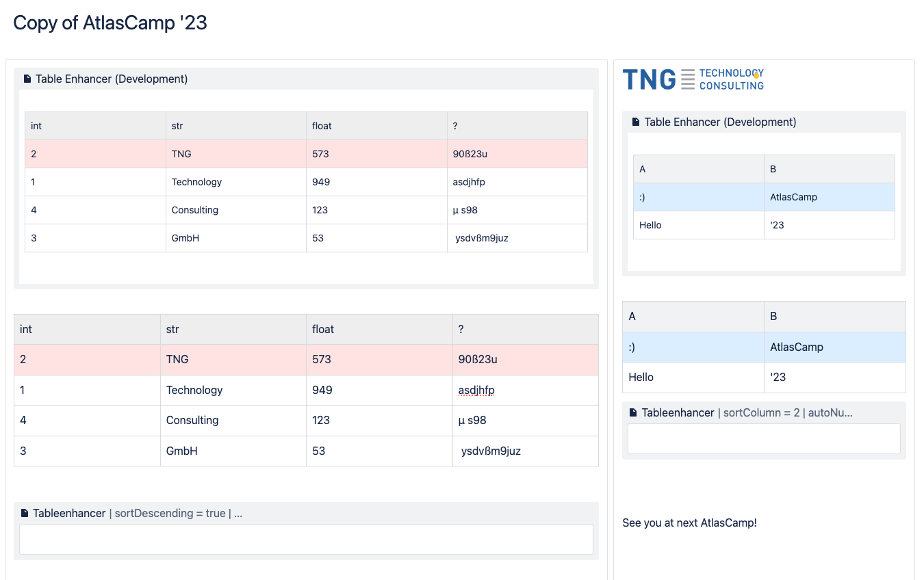924x580 pixels.
Task: Click the macro icon of right Table Enhancer (Development)
Action: point(636,122)
